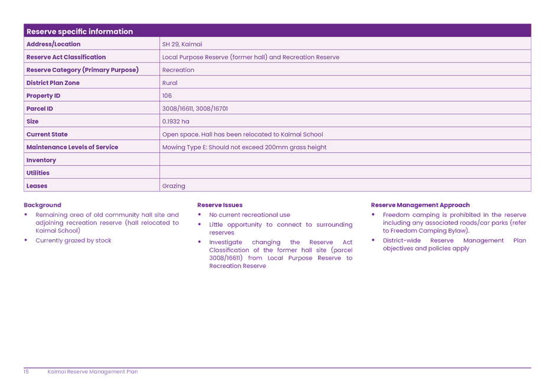Click the 'Reserve Management Approach' heading
This screenshot has height=392, width=555.
(420, 205)
